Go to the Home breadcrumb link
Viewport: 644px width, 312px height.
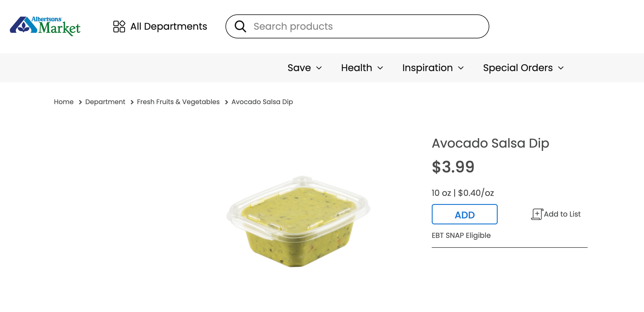click(64, 102)
